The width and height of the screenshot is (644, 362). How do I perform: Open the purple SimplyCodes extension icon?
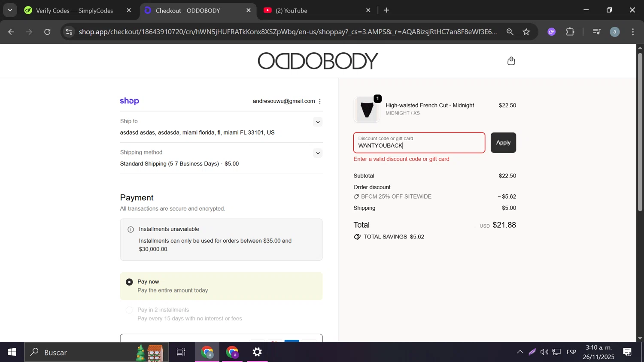(x=551, y=32)
